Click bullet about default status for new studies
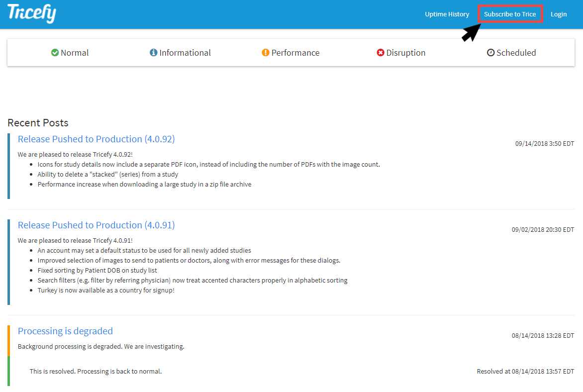Viewport: 583px width, 392px height. click(144, 251)
